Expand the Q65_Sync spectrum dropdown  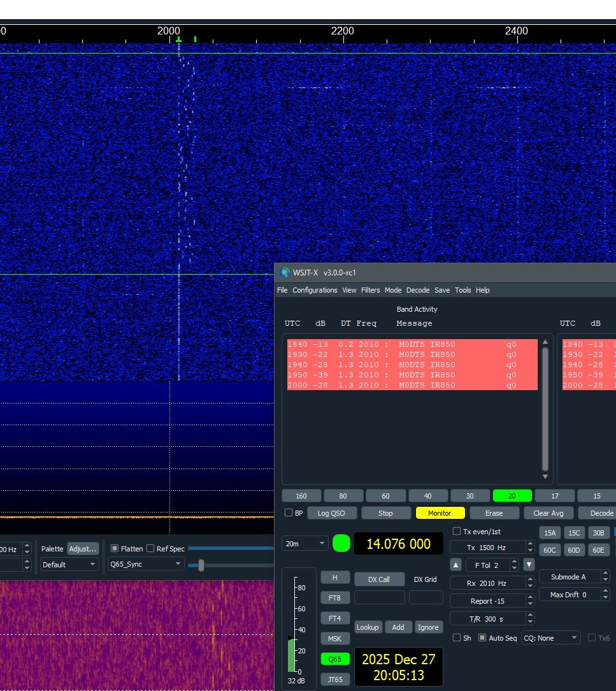tap(145, 564)
